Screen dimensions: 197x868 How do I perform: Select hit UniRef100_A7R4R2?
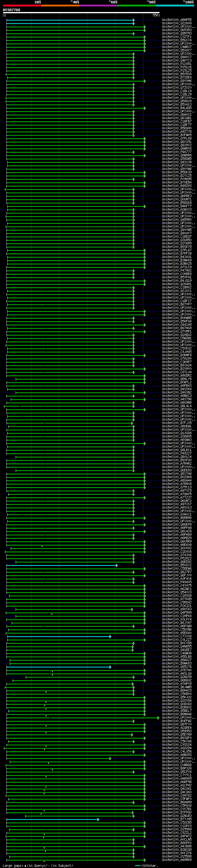pos(177,464)
